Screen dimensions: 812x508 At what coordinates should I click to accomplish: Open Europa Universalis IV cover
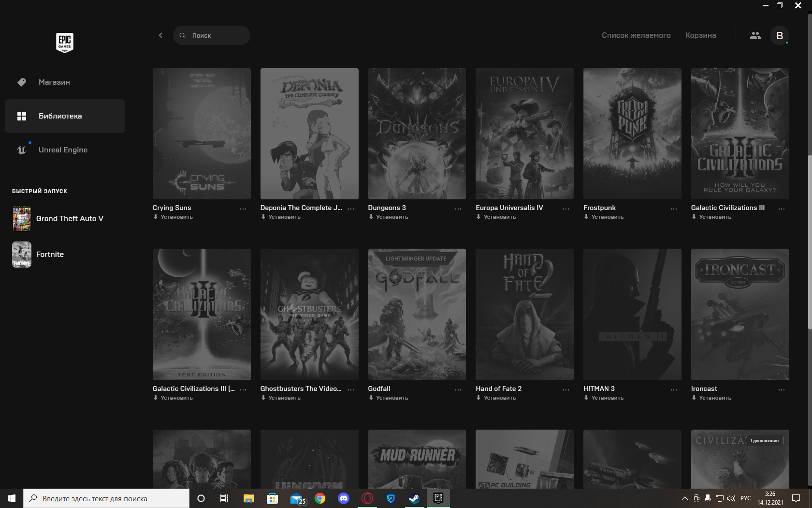pos(524,134)
